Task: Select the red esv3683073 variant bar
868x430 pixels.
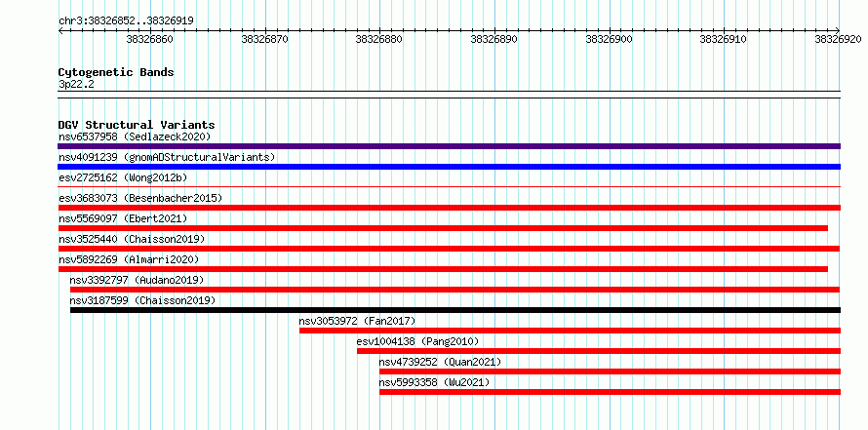Action: [449, 208]
